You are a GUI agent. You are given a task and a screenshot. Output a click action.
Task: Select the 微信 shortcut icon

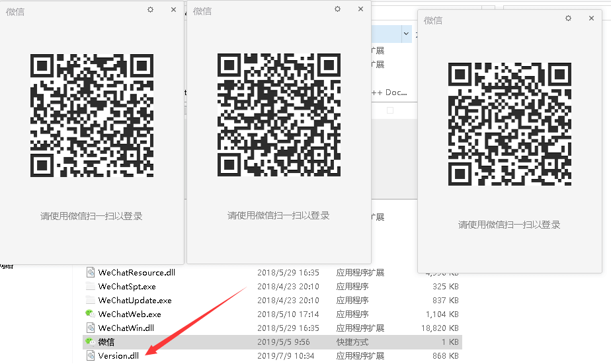click(x=91, y=342)
